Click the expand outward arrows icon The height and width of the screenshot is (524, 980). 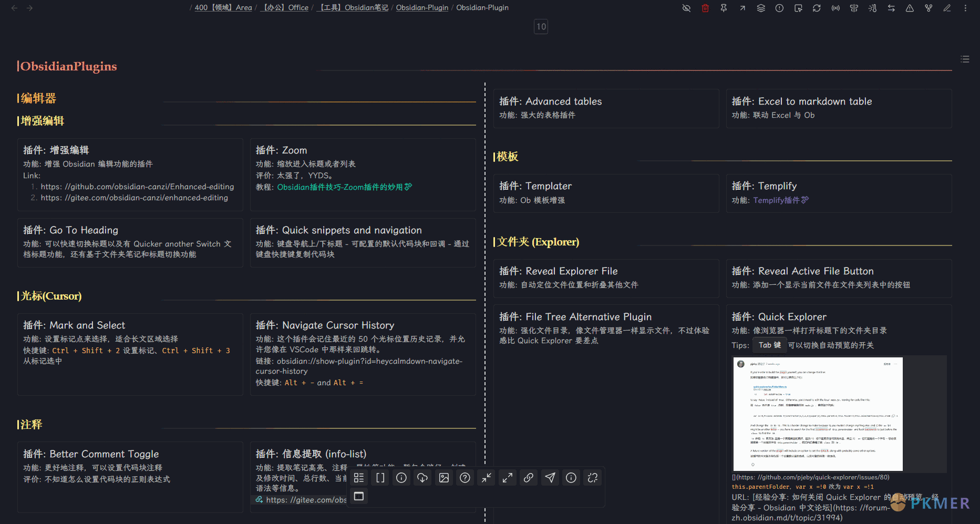point(508,478)
